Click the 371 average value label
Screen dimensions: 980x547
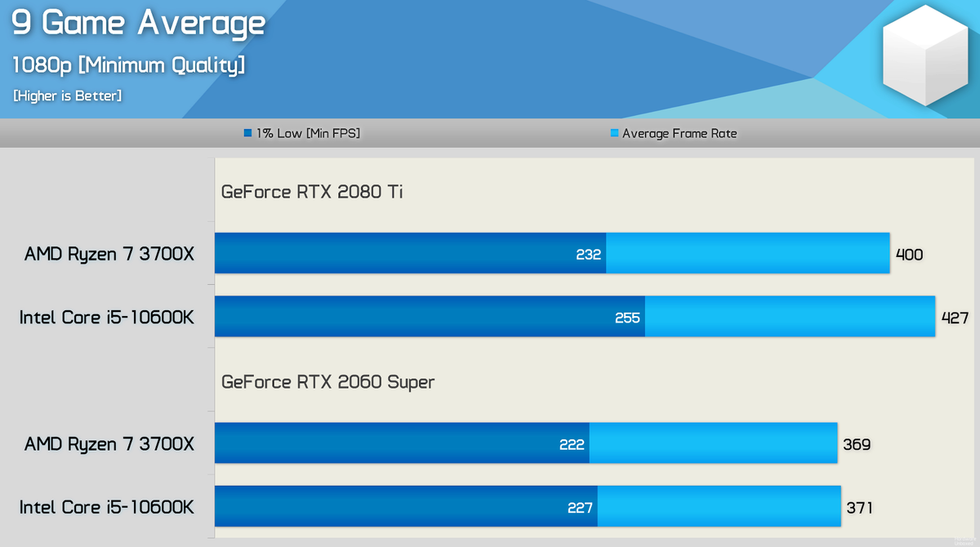tap(859, 508)
